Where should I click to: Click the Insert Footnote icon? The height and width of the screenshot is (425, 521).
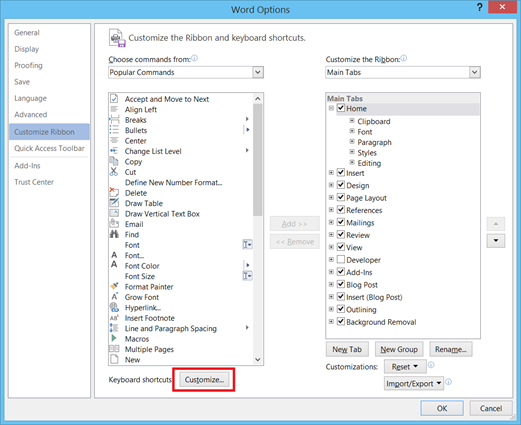114,318
